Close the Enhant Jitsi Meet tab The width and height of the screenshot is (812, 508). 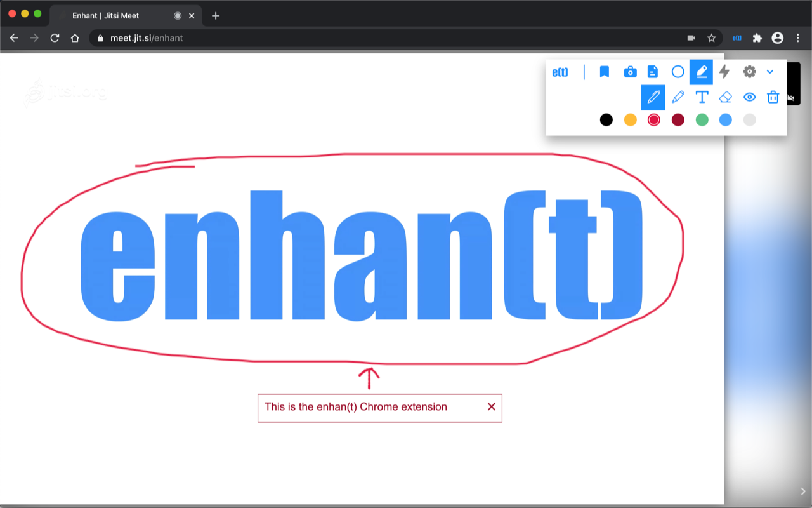tap(192, 16)
